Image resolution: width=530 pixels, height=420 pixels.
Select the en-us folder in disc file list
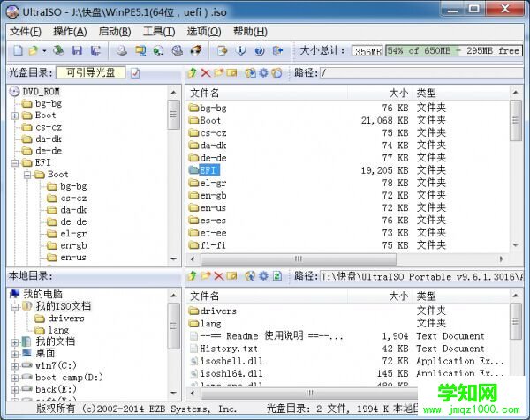click(213, 208)
